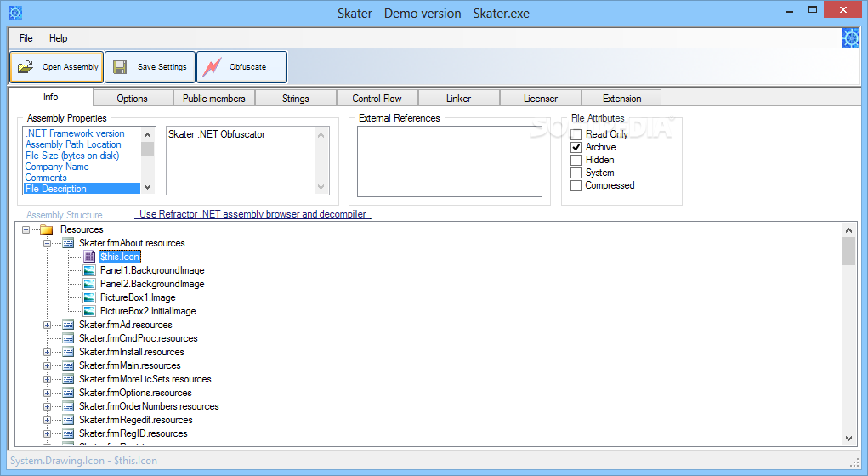Select Assembly Path Location property
This screenshot has width=868, height=476.
point(73,144)
